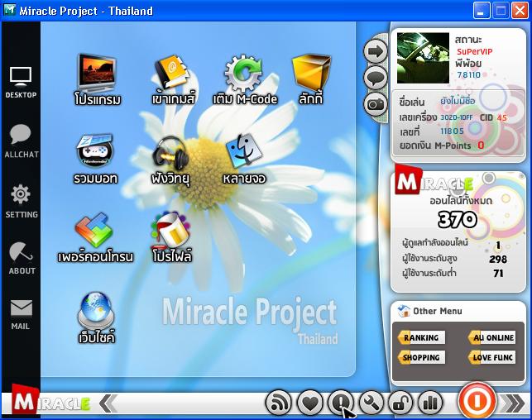Click the machine number 3020-1DFF
Image resolution: width=532 pixels, height=420 pixels.
(x=457, y=117)
